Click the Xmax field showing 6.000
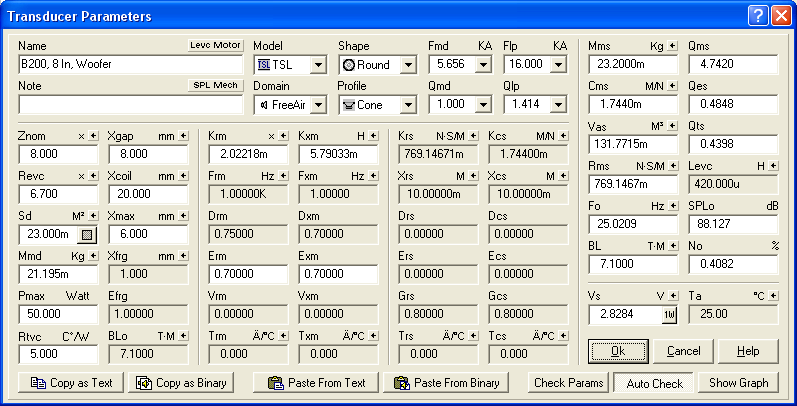This screenshot has width=797, height=406. point(148,234)
